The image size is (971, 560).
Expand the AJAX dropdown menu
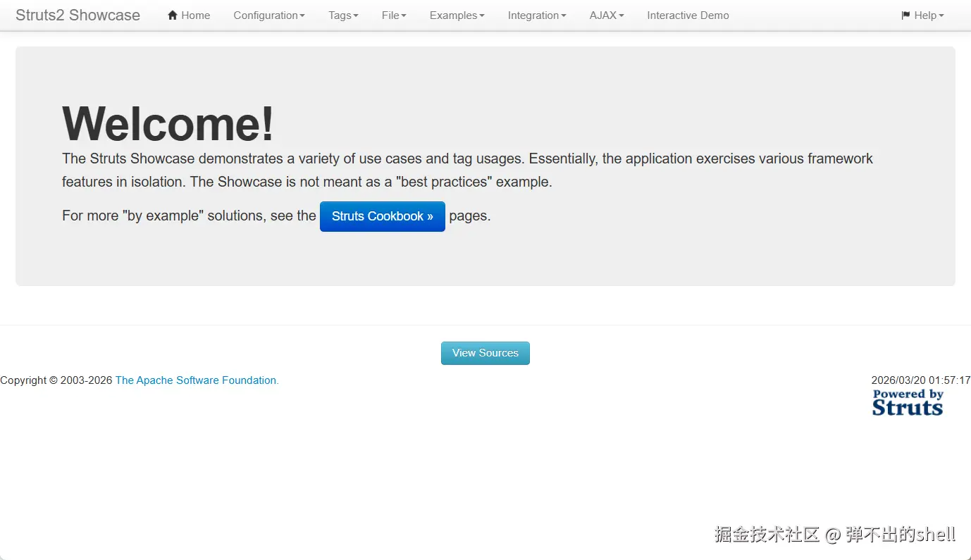click(607, 15)
